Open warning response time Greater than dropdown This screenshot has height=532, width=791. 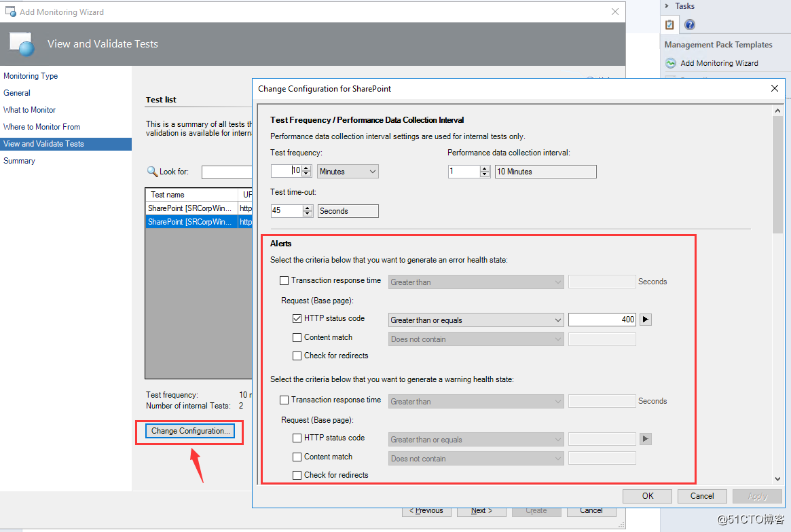tap(476, 402)
